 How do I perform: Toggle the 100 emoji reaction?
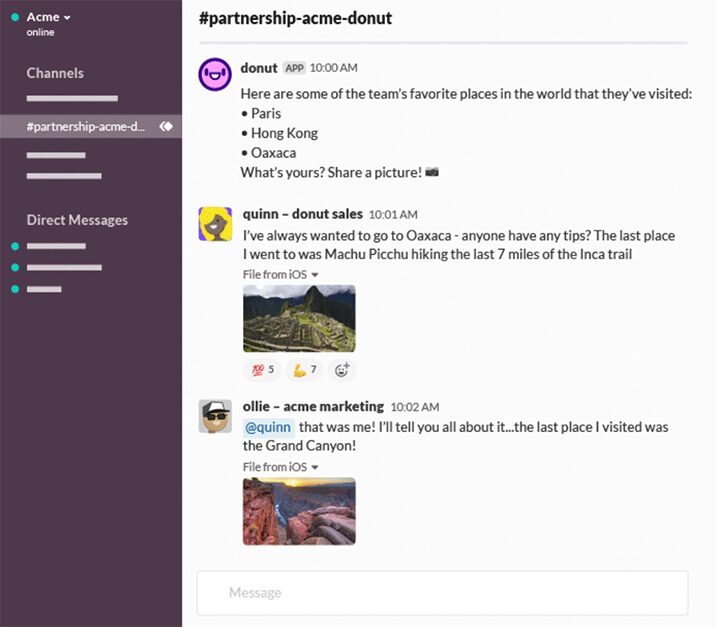pos(263,370)
